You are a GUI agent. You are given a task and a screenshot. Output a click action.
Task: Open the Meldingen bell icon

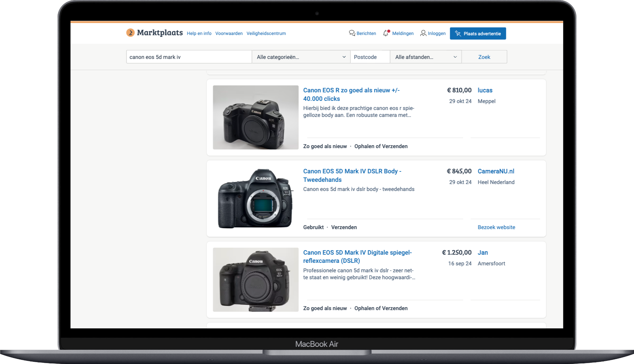click(386, 33)
